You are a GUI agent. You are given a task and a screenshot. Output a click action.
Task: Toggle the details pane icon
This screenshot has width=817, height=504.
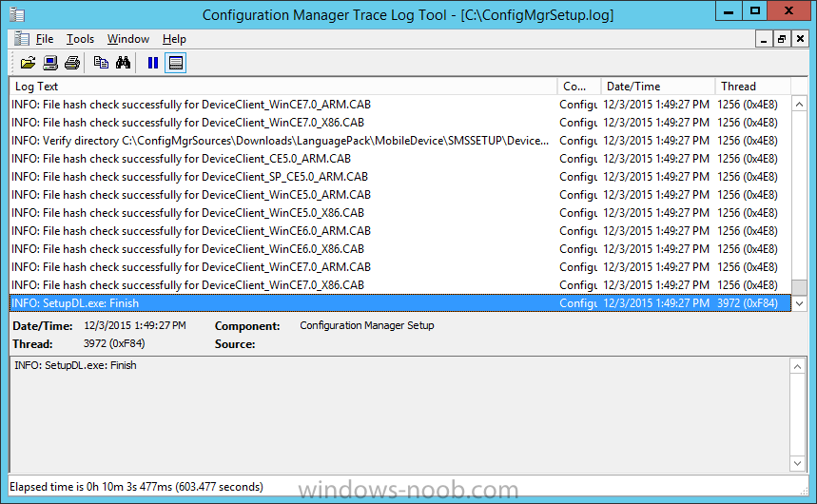(x=176, y=63)
